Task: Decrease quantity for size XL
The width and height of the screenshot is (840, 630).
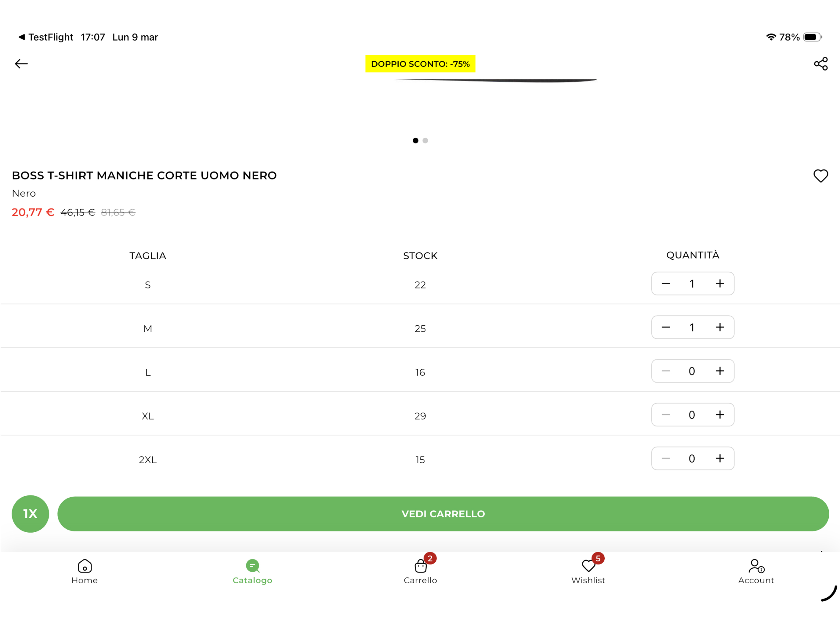Action: click(x=666, y=415)
